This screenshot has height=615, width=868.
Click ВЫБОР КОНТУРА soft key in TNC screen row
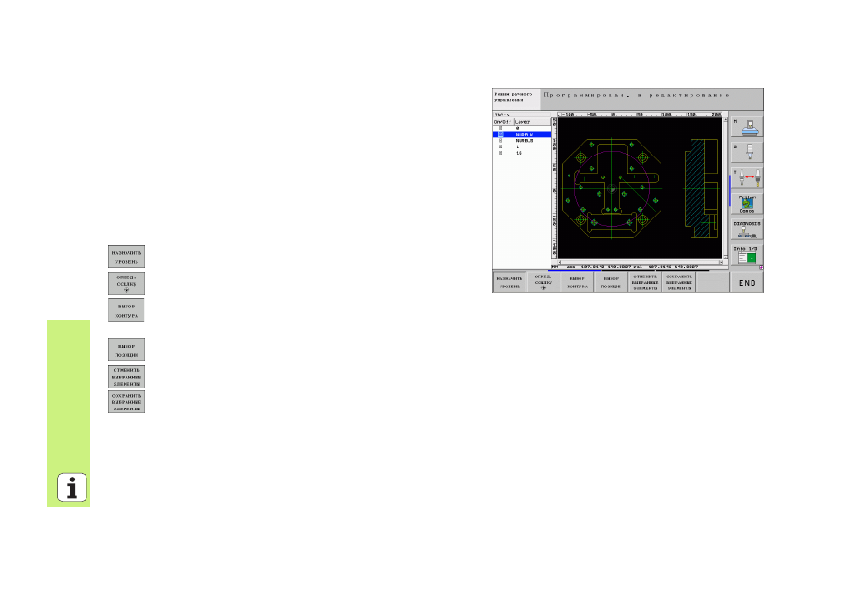pyautogui.click(x=577, y=282)
